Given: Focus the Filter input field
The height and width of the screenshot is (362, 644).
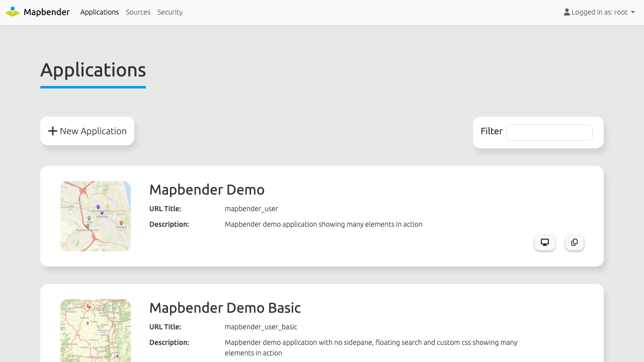Looking at the screenshot, I should (x=549, y=132).
